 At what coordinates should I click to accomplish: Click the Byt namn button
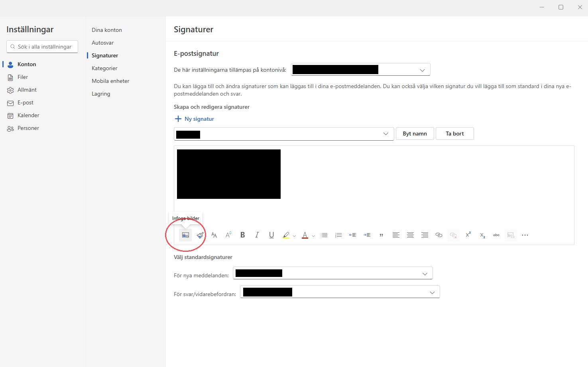point(415,133)
